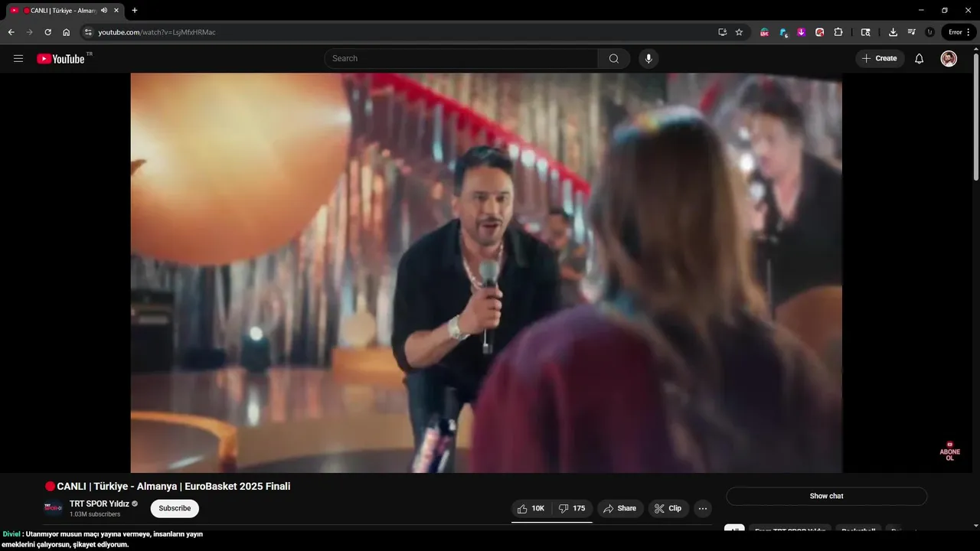Click the ABONE OL watermark button
This screenshot has height=551, width=980.
(x=949, y=451)
